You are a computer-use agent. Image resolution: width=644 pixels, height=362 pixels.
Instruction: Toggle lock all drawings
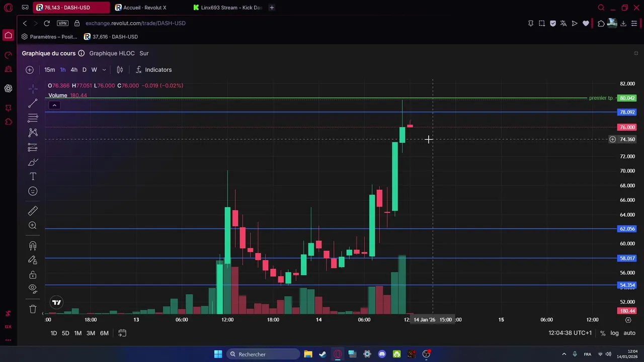(33, 275)
